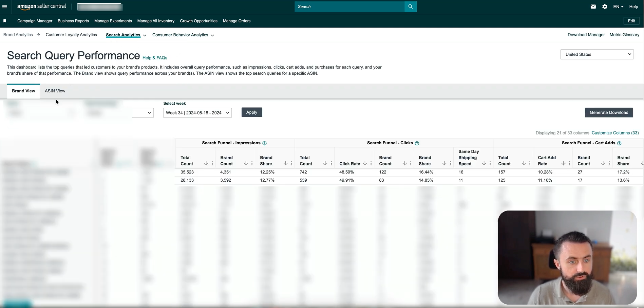Sort by Same Day Shipping Speed arrow
644x308 pixels.
click(x=484, y=164)
